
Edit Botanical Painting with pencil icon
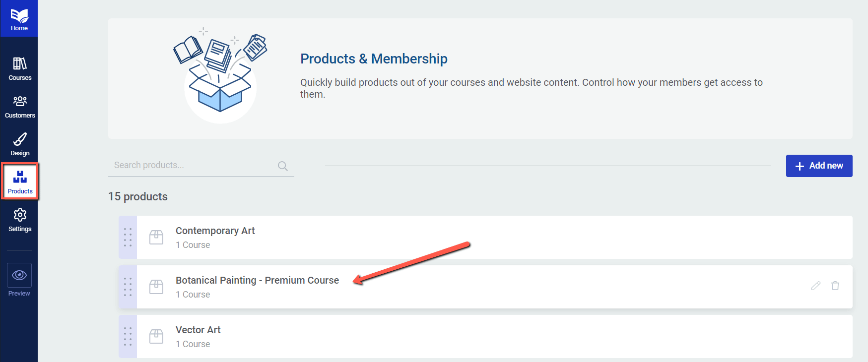816,286
